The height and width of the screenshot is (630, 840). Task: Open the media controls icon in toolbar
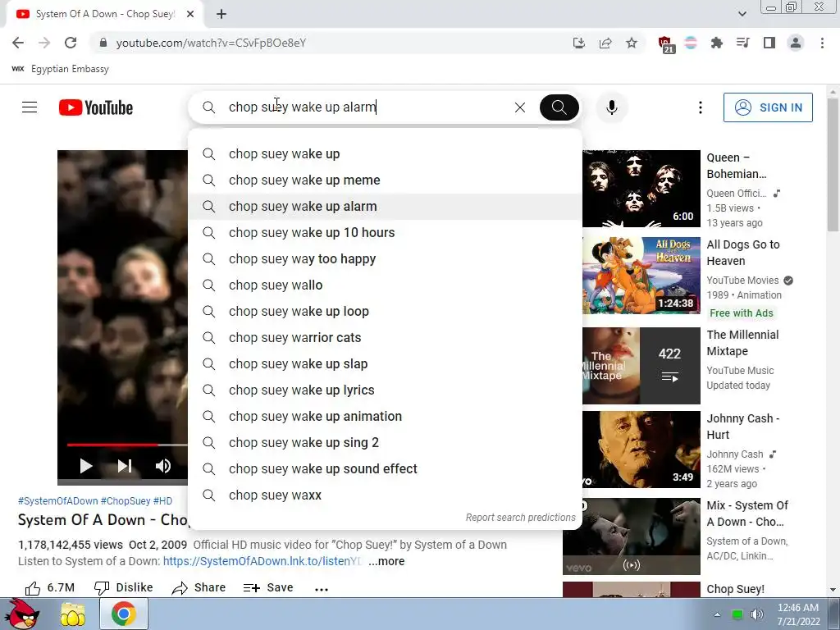point(742,43)
